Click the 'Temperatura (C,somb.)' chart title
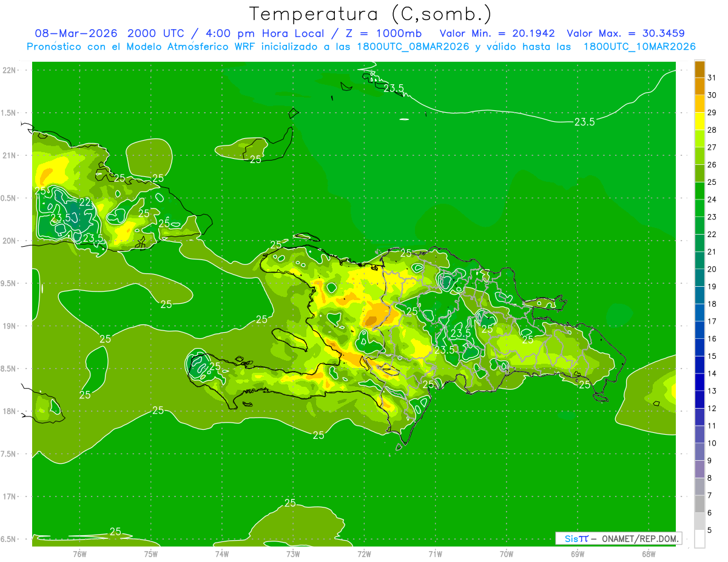 370,14
